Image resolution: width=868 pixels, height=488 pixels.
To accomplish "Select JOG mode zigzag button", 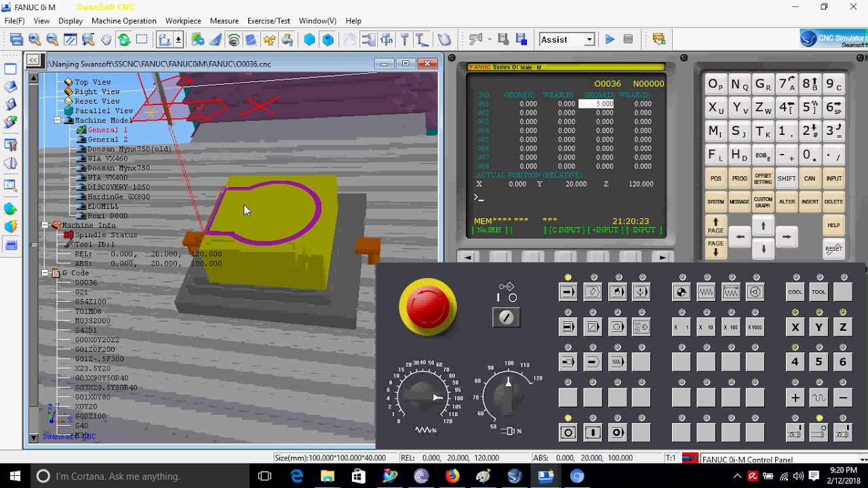I will click(706, 292).
